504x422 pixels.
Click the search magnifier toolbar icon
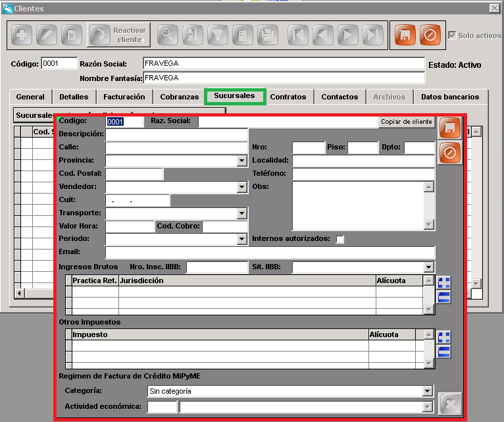[168, 35]
